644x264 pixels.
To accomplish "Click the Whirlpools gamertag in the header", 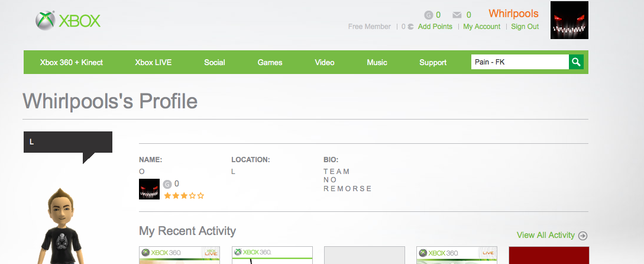I will pos(513,14).
